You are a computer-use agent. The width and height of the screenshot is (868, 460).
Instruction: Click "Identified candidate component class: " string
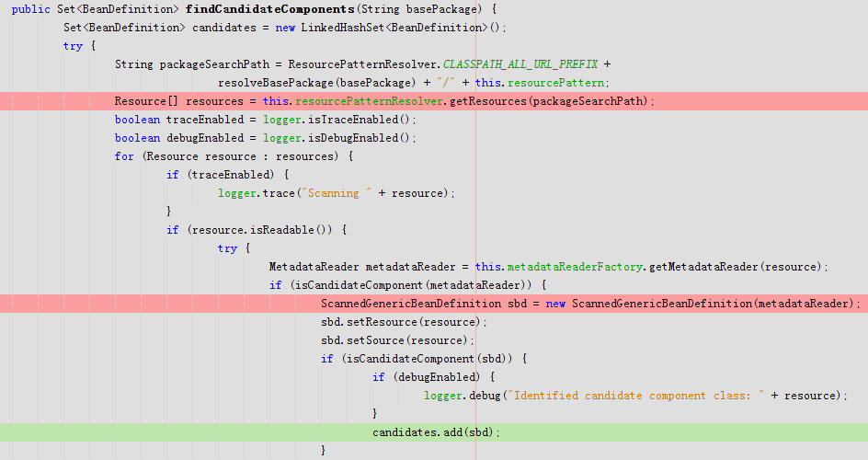[x=637, y=396]
